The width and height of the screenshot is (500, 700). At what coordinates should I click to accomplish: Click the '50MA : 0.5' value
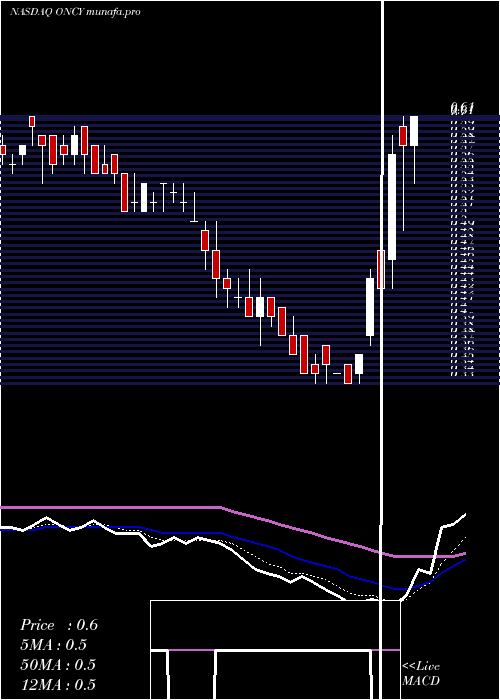(x=58, y=665)
